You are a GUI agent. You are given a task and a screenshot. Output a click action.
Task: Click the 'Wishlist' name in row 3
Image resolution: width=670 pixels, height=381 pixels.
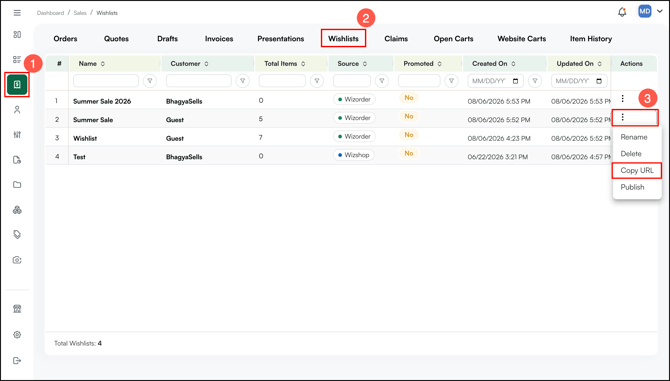click(x=85, y=138)
